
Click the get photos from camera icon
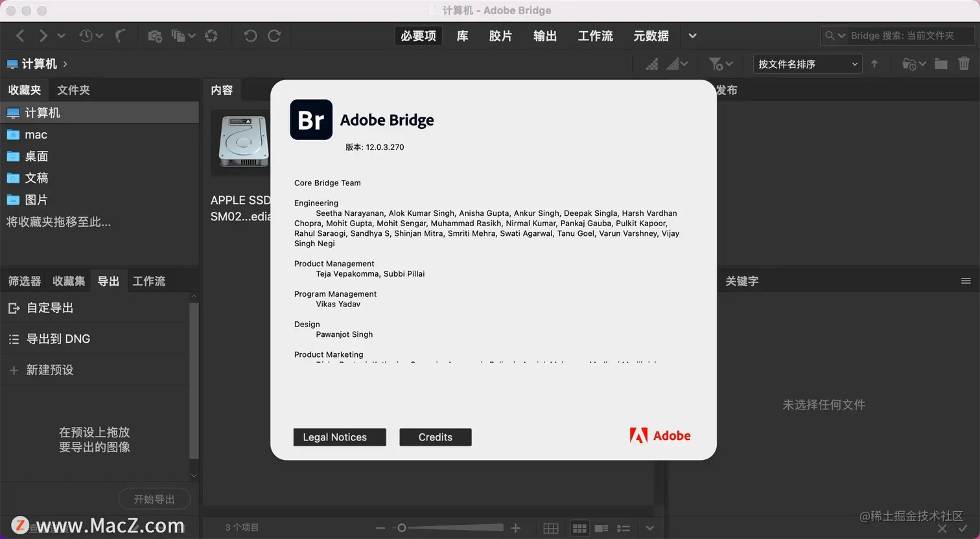(x=155, y=36)
